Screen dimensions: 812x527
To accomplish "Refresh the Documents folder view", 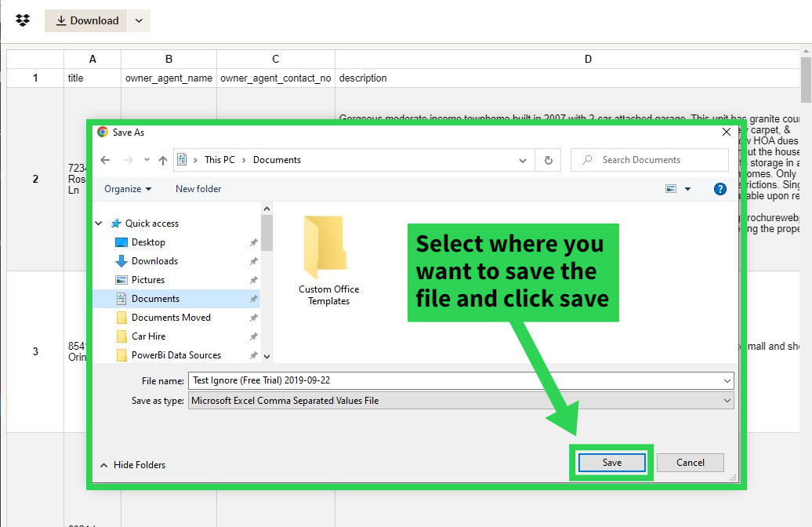I will (549, 160).
